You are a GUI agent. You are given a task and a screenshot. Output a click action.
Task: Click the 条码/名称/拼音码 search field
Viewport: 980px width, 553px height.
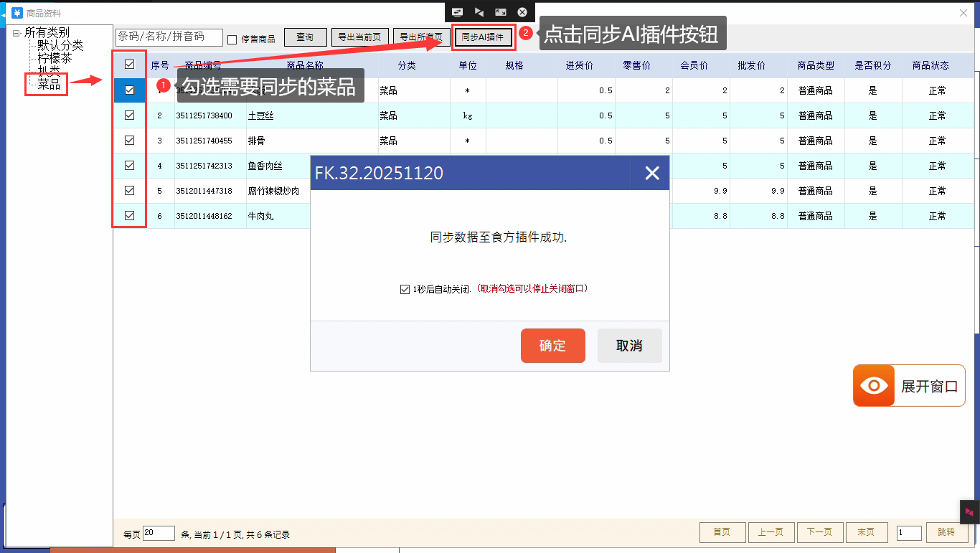click(x=169, y=37)
